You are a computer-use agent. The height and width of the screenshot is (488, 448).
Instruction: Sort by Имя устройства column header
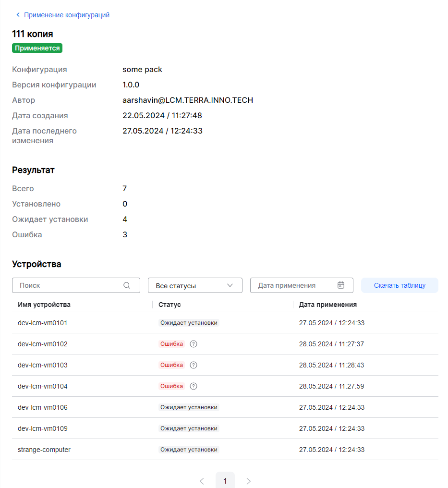[x=44, y=305]
